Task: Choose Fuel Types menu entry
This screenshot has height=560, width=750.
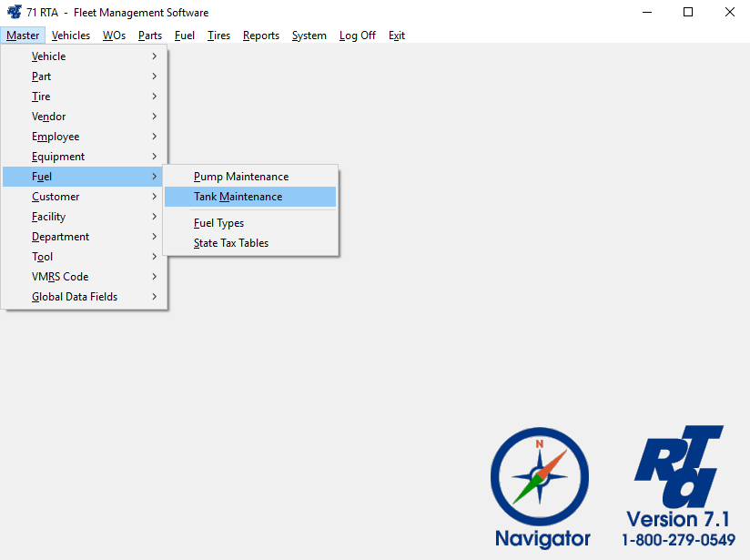Action: 219,223
